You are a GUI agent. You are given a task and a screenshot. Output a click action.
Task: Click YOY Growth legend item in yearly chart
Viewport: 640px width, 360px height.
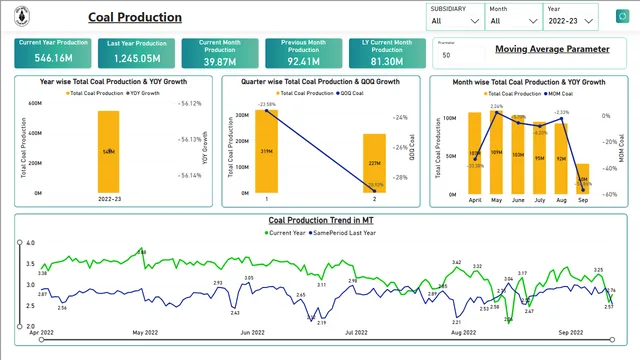pos(143,93)
